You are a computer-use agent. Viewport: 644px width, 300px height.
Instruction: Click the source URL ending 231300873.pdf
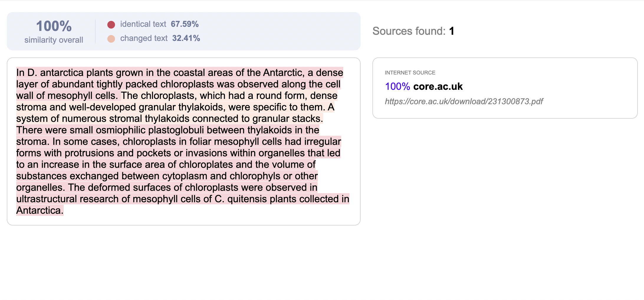464,102
